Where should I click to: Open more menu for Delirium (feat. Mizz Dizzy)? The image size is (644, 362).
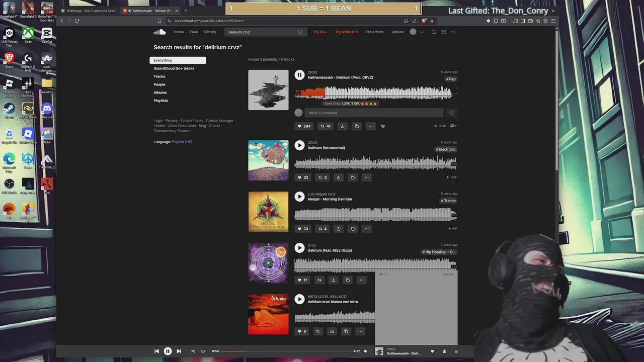[x=361, y=280]
